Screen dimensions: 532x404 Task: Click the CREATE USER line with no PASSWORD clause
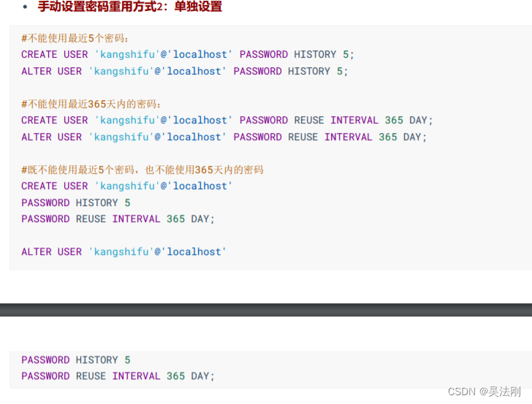(x=127, y=186)
